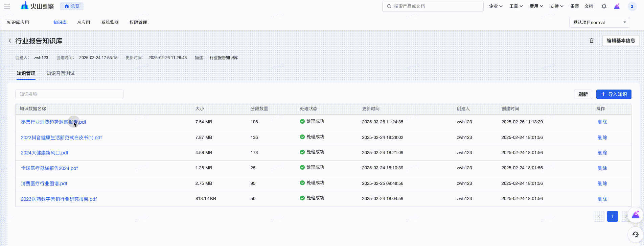Click the 知识数据名称 column header

point(33,109)
